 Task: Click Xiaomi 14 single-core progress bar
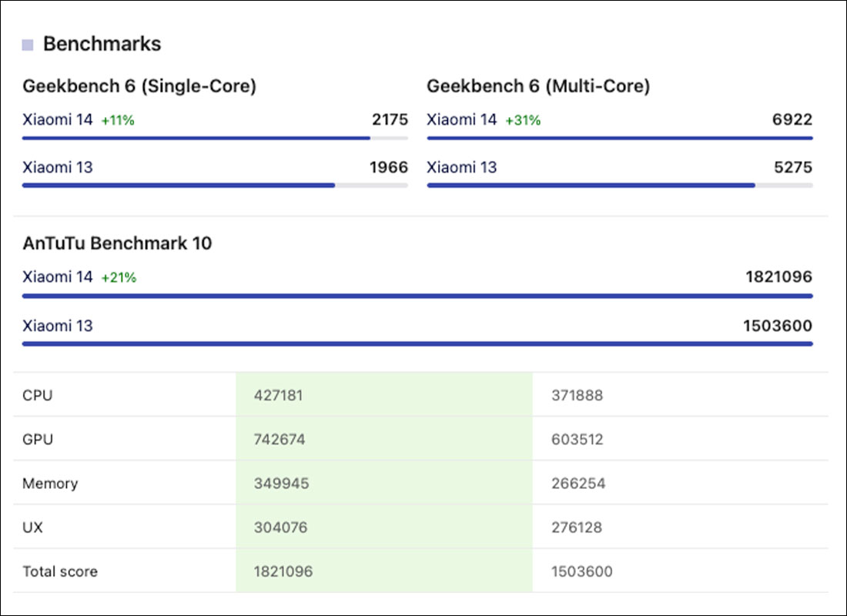click(x=215, y=139)
